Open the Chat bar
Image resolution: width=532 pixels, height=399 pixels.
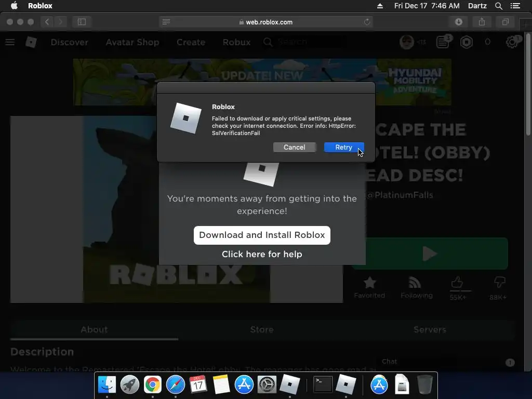pos(446,362)
